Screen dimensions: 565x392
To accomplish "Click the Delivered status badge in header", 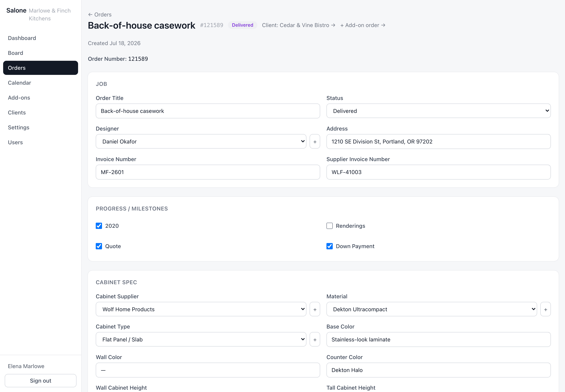I will click(x=242, y=25).
